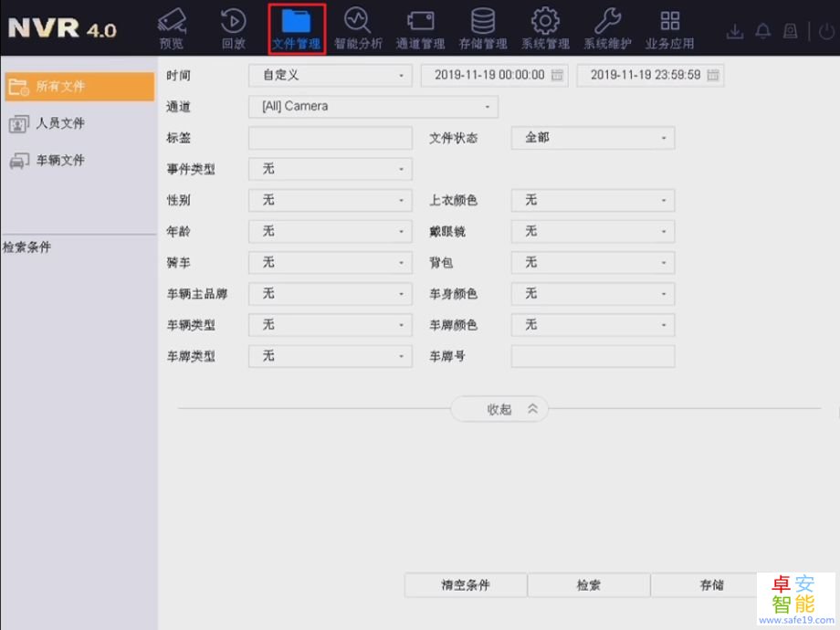Switch to 回放 playback mode

[233, 27]
